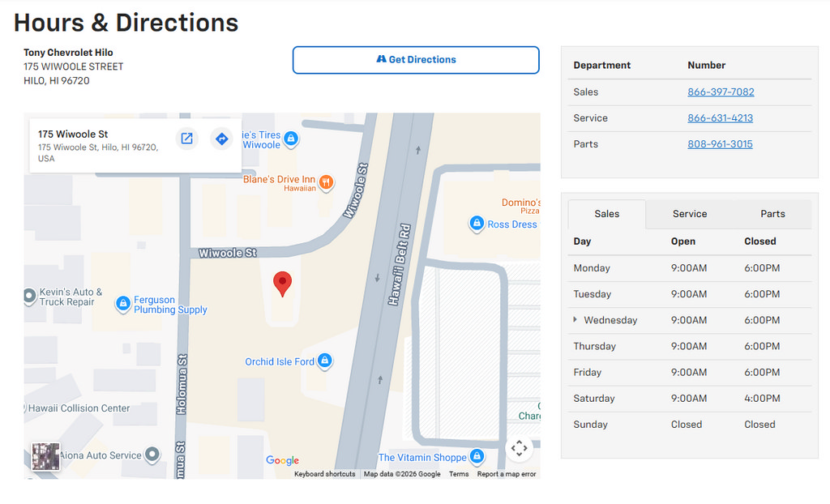This screenshot has width=830, height=504.
Task: Expand the Wednesday row arrow
Action: (x=575, y=320)
